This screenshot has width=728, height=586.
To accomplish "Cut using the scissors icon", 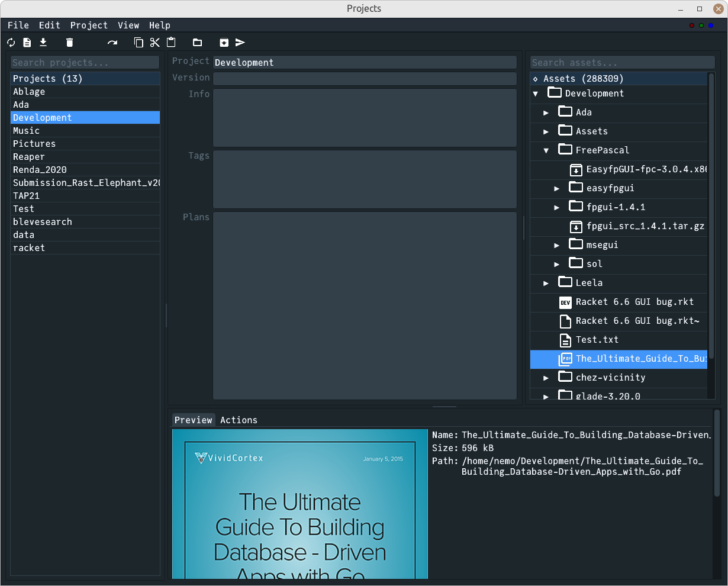I will pos(154,42).
